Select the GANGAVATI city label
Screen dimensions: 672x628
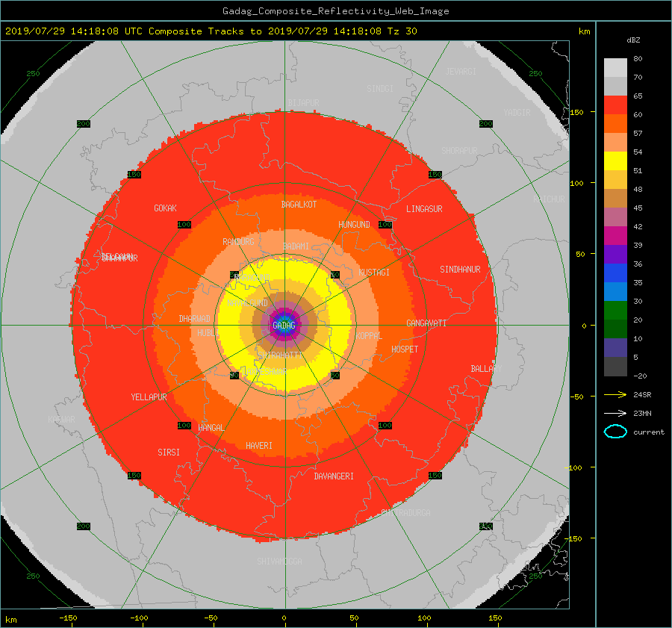coord(426,323)
